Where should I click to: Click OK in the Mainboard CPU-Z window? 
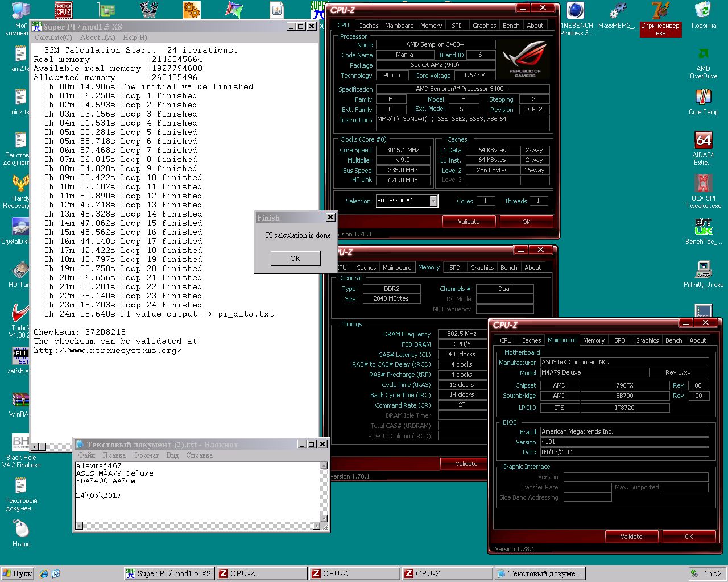tap(689, 537)
